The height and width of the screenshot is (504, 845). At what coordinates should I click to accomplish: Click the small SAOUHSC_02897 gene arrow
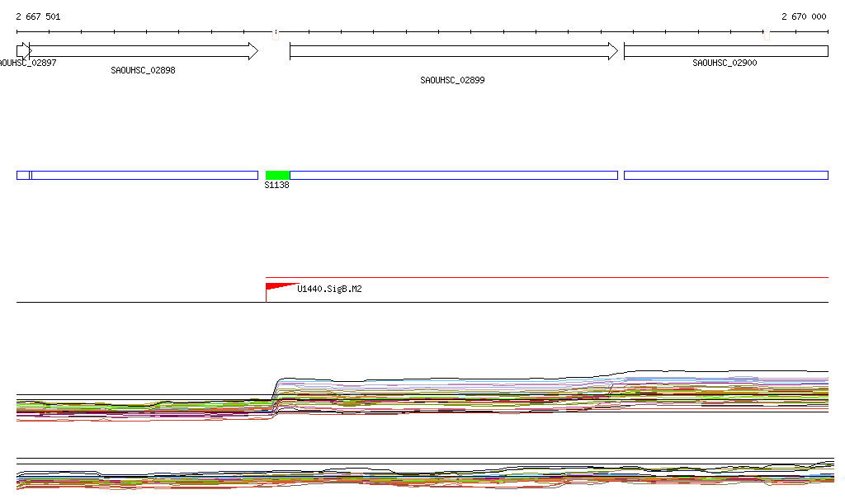pyautogui.click(x=23, y=51)
